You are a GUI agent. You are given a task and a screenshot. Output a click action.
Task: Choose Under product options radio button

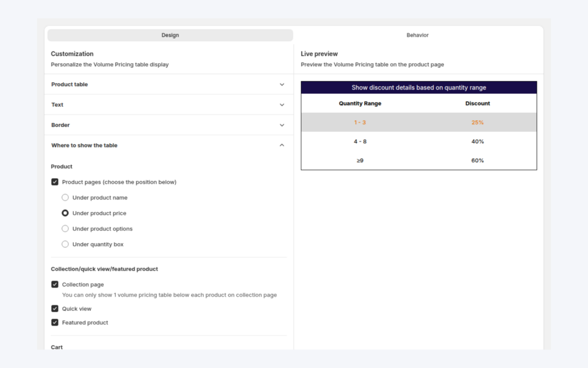65,229
